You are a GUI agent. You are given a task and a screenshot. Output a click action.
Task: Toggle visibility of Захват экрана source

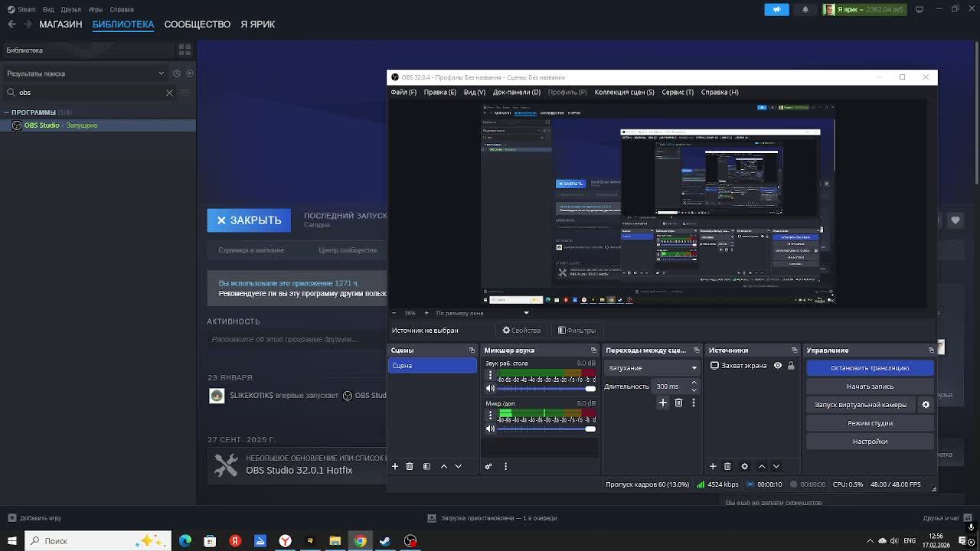[x=778, y=366]
